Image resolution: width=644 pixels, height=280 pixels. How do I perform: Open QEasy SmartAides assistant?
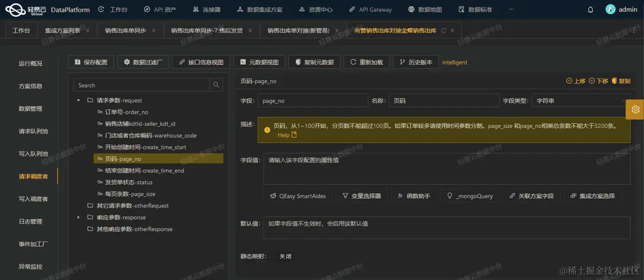pos(298,196)
